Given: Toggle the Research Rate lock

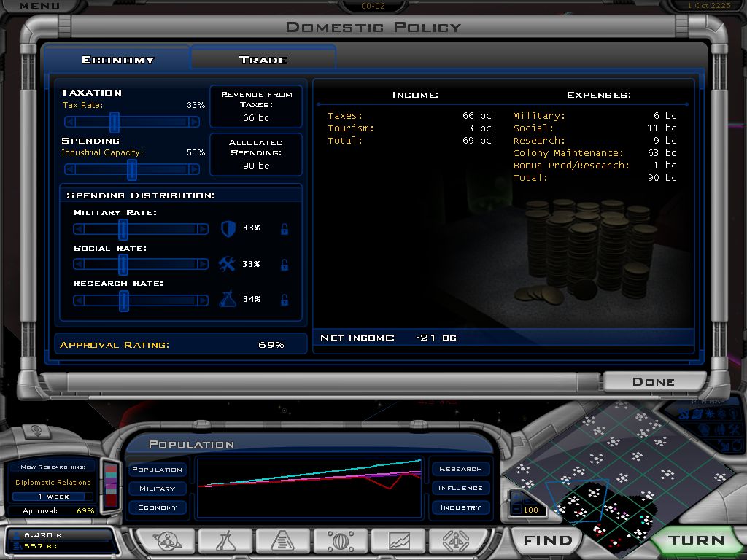Looking at the screenshot, I should click(x=285, y=300).
